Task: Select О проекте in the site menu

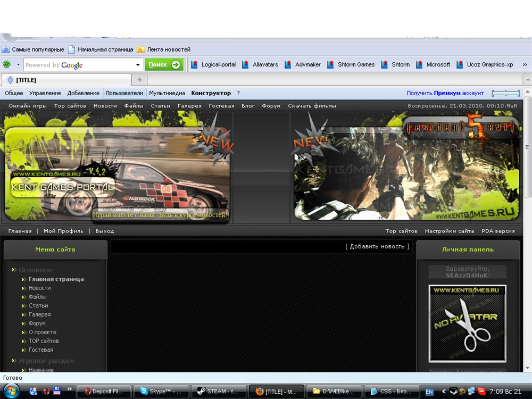Action: tap(43, 332)
